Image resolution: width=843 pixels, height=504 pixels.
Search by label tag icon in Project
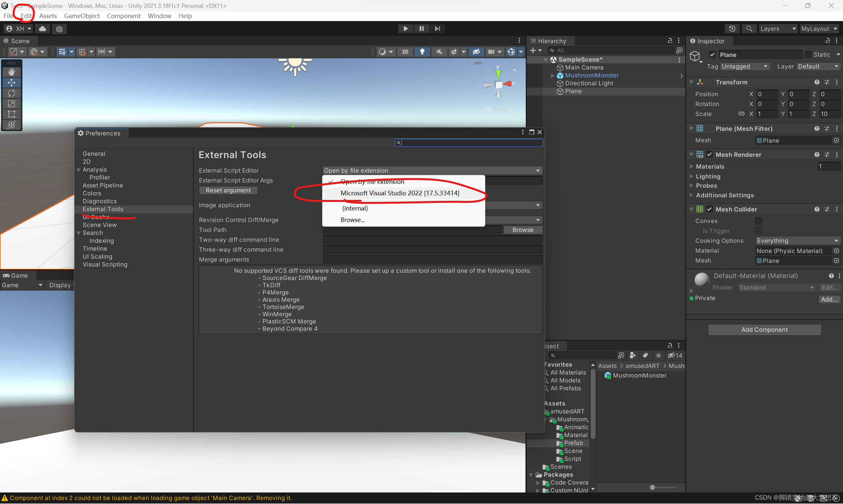coord(645,355)
